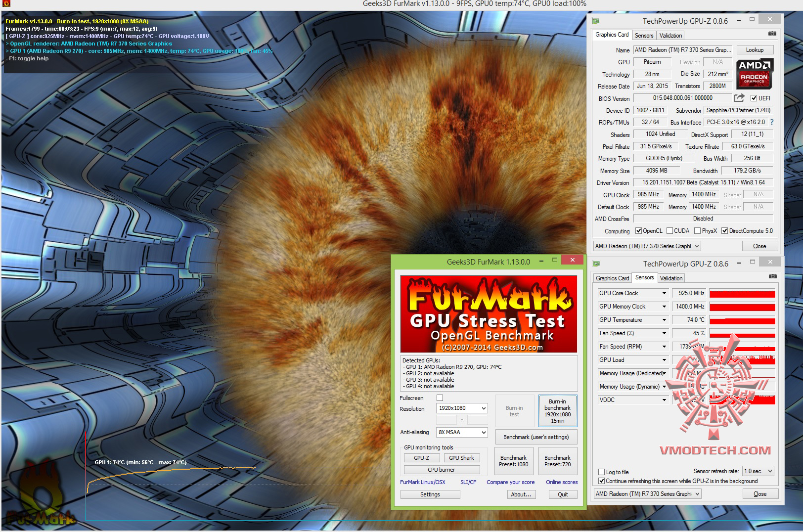Click the AMD Radeon Graphics logo

click(x=755, y=73)
